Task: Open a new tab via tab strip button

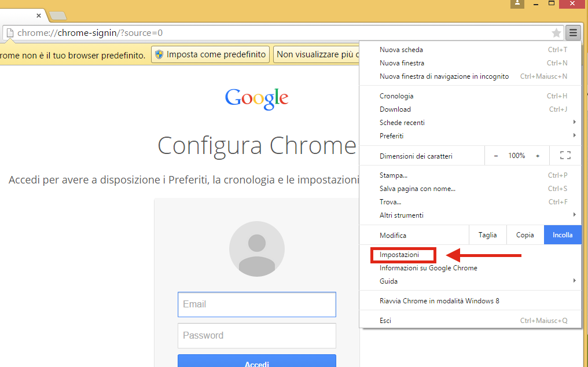Action: pos(58,16)
